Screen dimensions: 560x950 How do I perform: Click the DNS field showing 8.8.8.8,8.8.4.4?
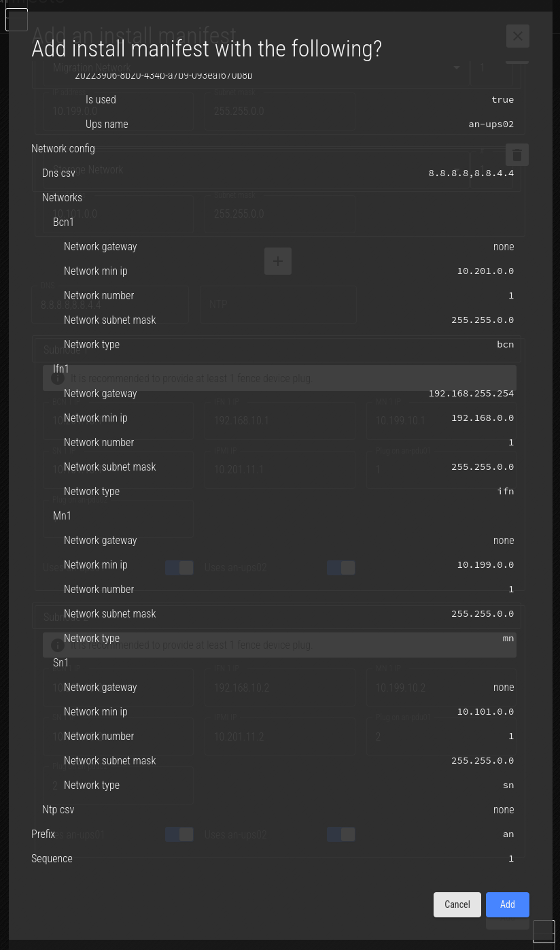[x=110, y=304]
